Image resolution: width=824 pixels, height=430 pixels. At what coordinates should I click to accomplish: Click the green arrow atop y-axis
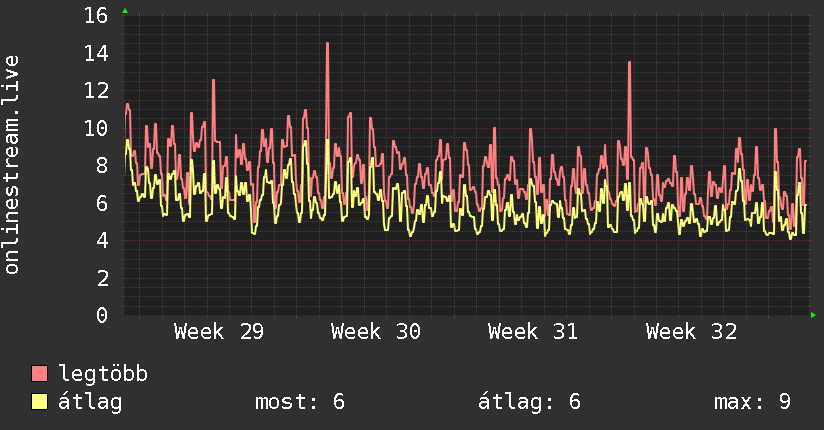[x=125, y=11]
